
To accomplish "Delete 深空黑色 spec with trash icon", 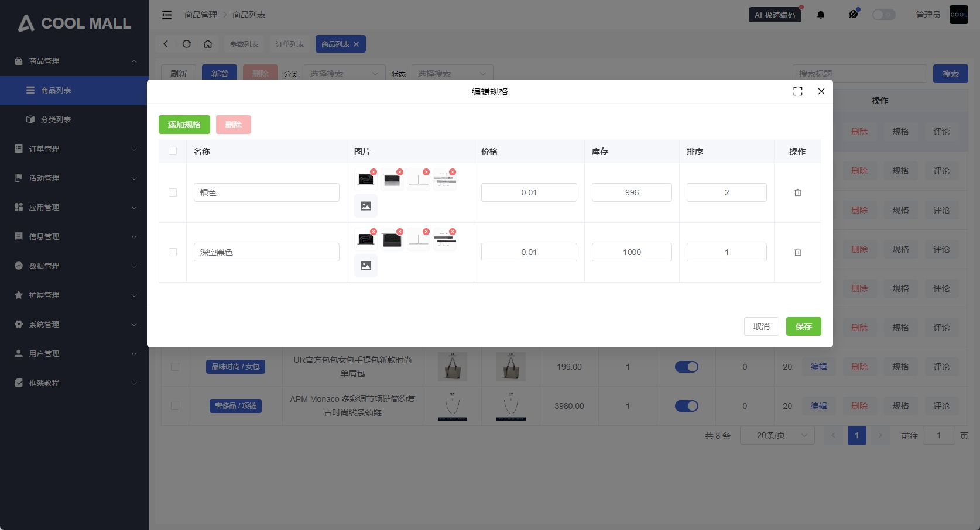I will click(x=797, y=252).
